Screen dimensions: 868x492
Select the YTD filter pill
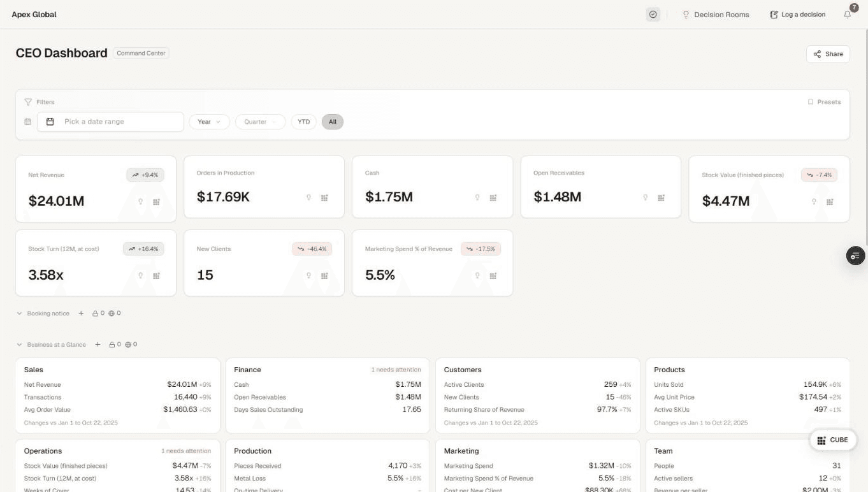coord(304,122)
